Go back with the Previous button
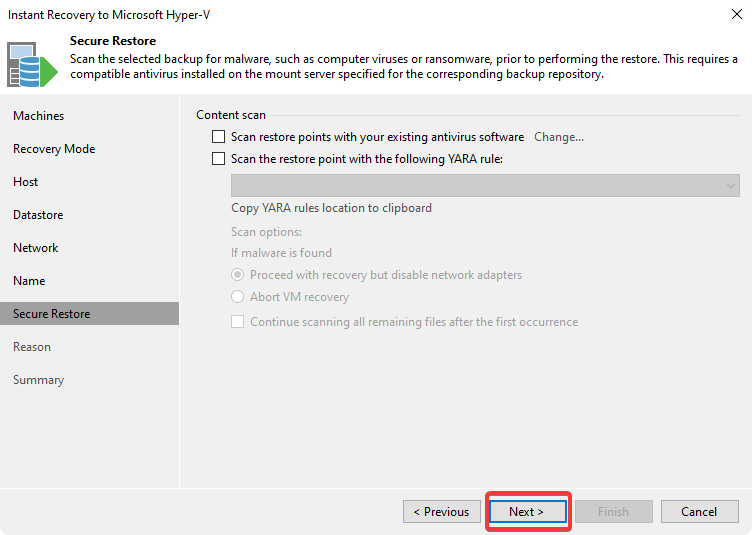 (441, 512)
